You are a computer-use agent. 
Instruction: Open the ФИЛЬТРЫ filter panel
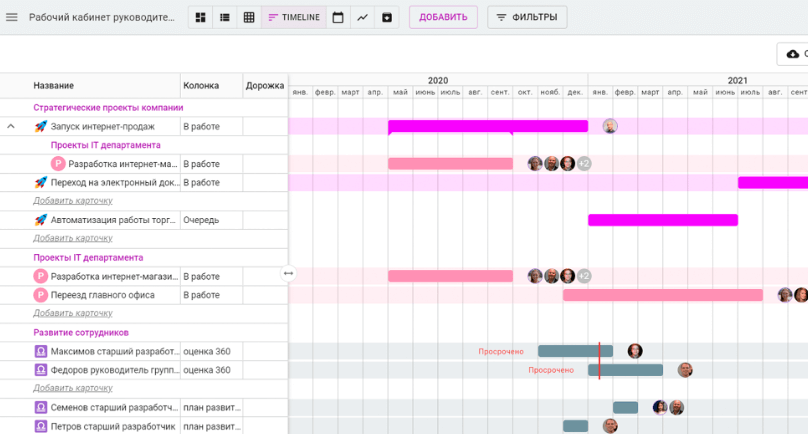point(527,17)
